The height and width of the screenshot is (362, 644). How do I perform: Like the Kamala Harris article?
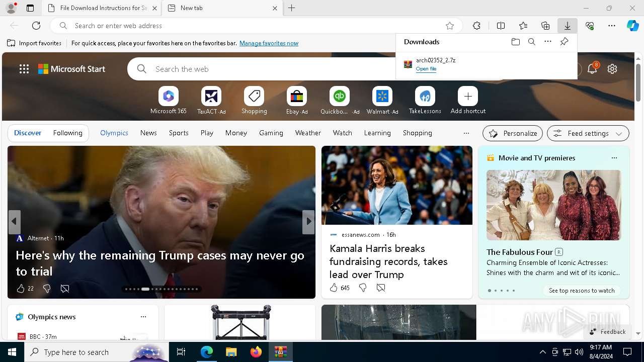coord(334,288)
